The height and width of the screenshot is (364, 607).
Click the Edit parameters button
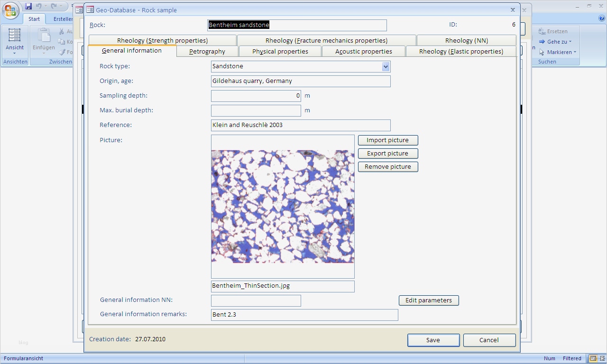point(429,300)
